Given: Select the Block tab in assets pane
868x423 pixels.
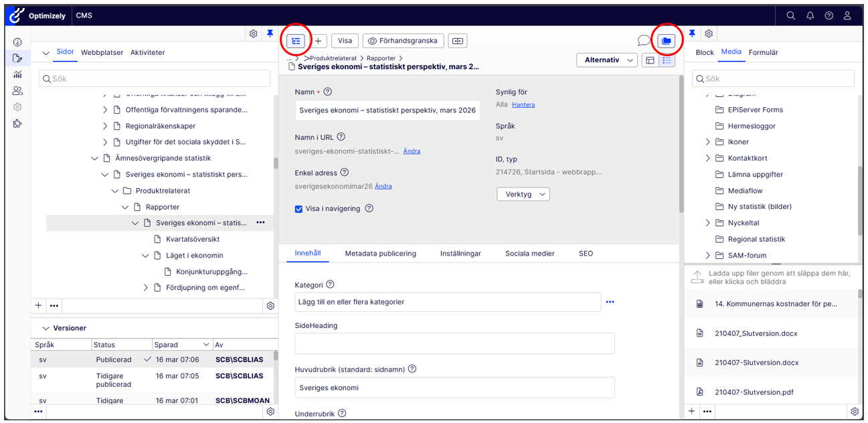Looking at the screenshot, I should (x=705, y=52).
